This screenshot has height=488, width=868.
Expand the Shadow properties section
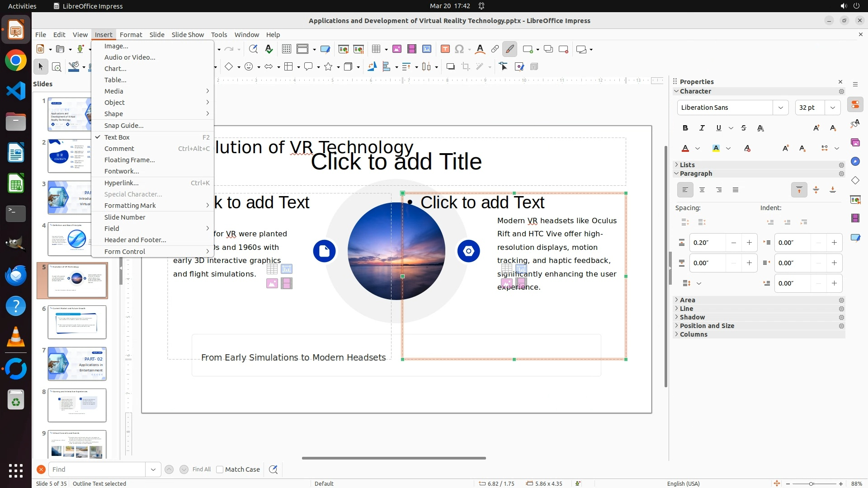(692, 317)
